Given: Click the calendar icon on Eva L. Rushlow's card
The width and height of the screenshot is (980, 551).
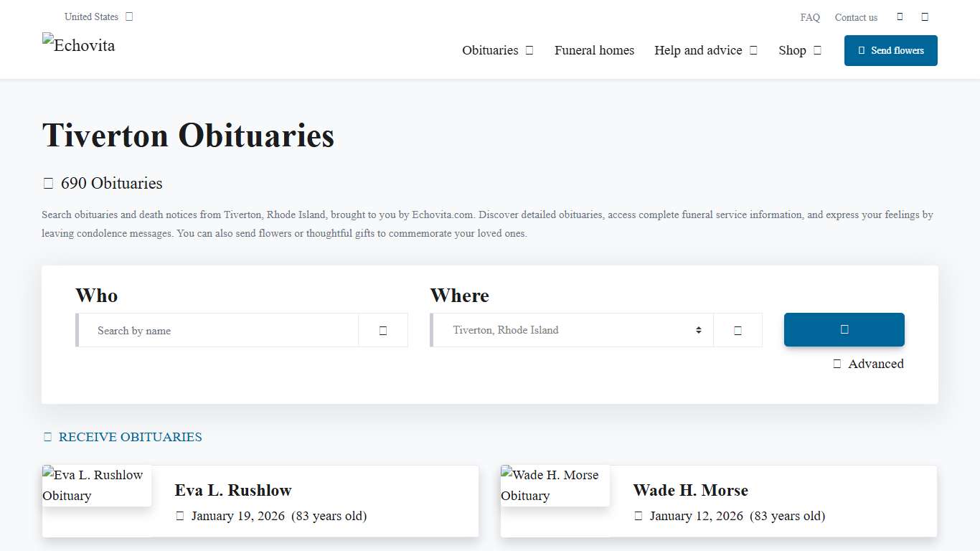Looking at the screenshot, I should (x=179, y=516).
